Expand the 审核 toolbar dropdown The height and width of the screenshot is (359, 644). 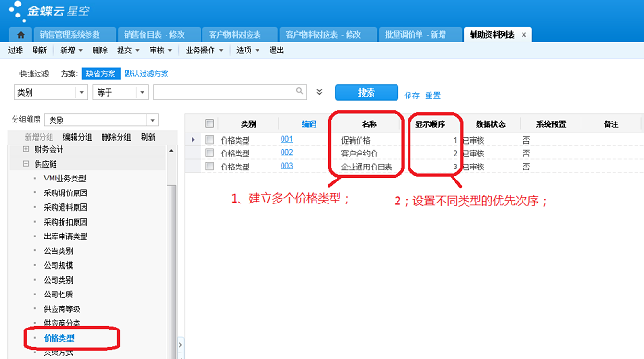tap(170, 50)
